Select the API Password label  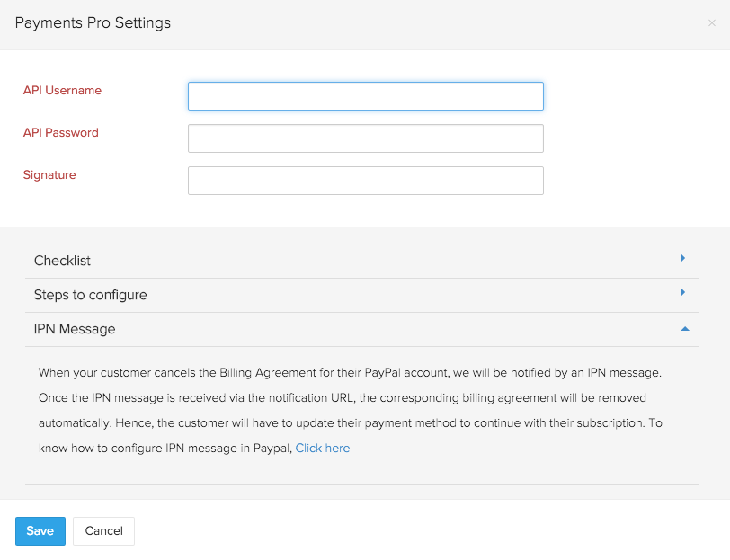(x=60, y=132)
